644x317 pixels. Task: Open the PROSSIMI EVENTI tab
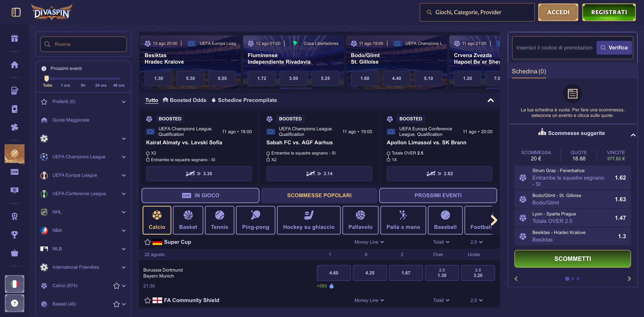[438, 195]
